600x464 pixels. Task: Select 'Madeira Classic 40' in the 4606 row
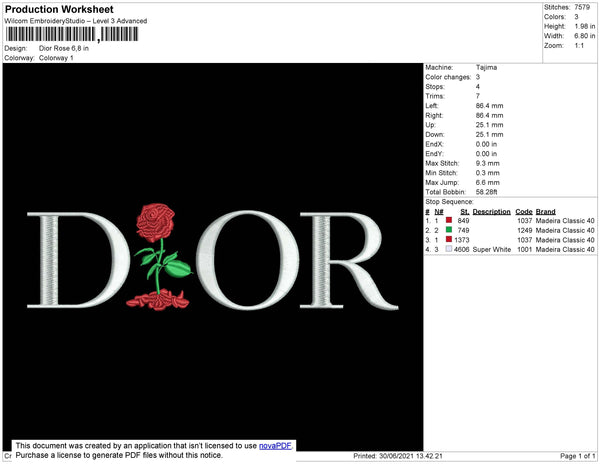(565, 249)
